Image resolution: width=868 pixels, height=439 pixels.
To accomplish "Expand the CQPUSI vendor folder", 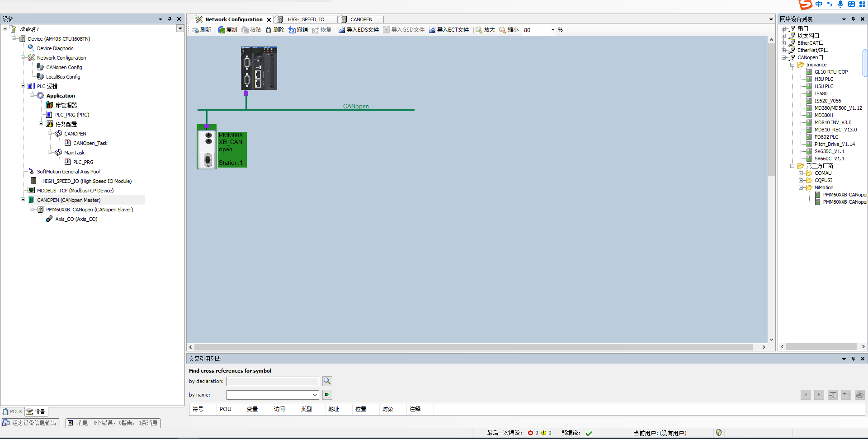I will pyautogui.click(x=801, y=180).
